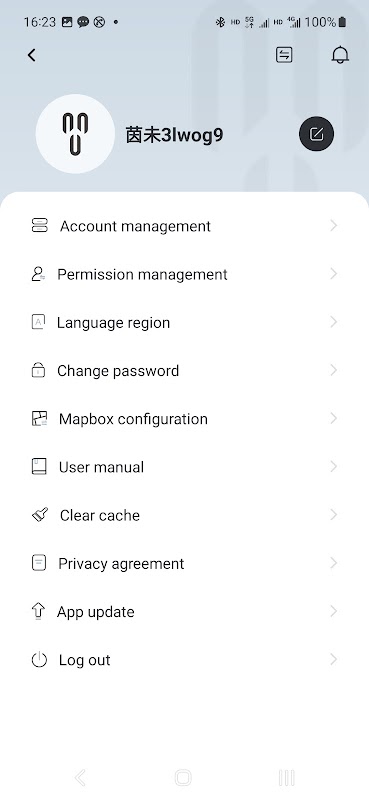Open Permission management
This screenshot has width=369, height=800.
point(184,274)
